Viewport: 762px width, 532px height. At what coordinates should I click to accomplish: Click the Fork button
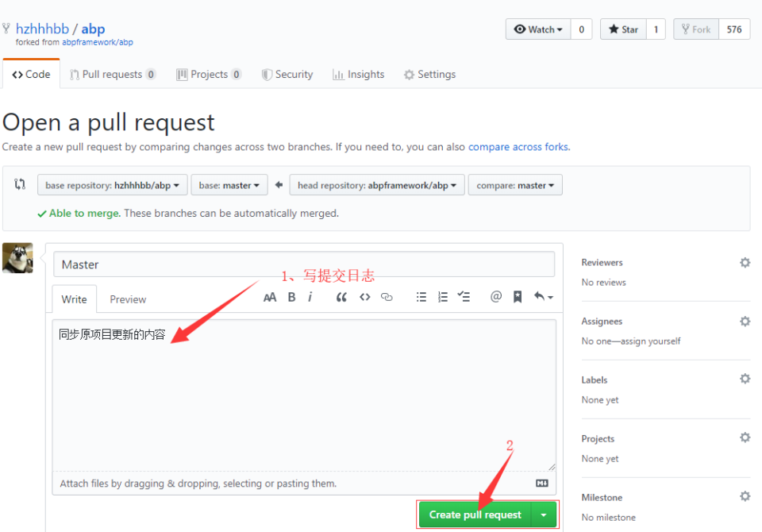(x=696, y=29)
